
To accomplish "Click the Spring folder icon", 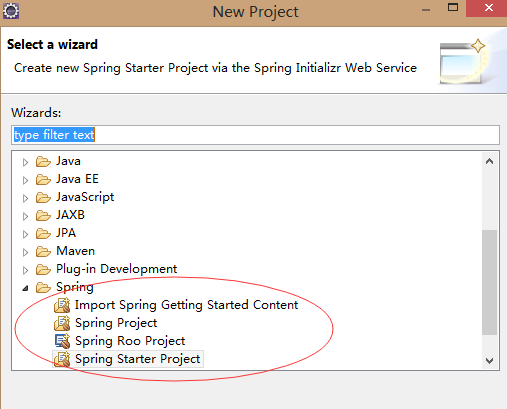I will [x=43, y=287].
